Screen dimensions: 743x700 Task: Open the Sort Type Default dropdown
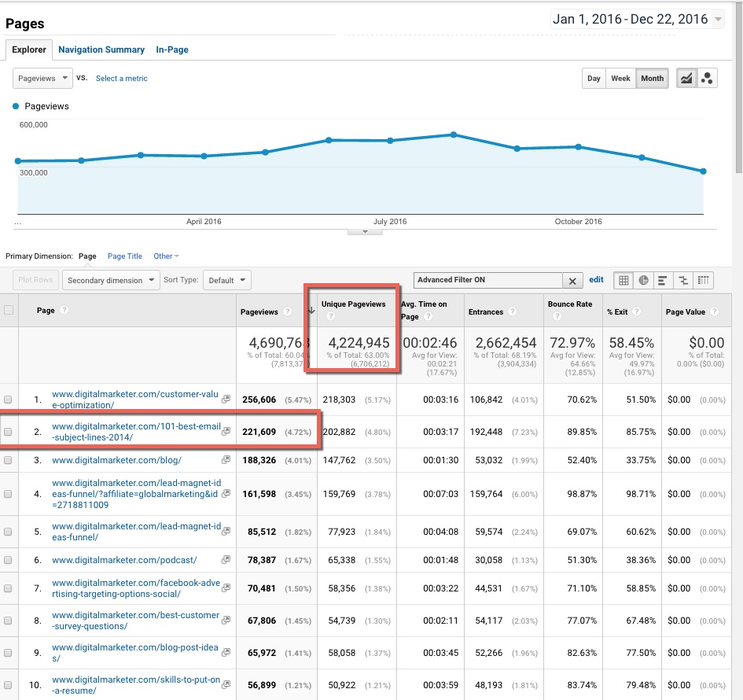(227, 280)
